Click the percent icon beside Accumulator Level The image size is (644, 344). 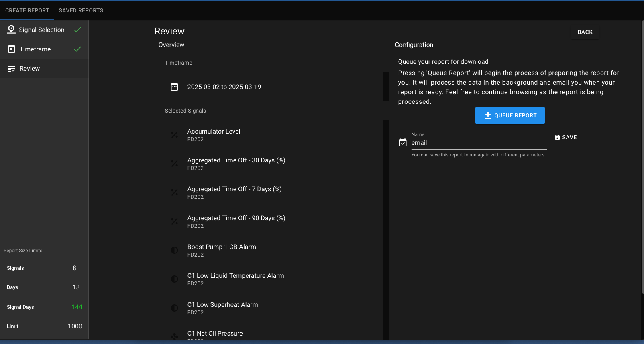click(174, 135)
